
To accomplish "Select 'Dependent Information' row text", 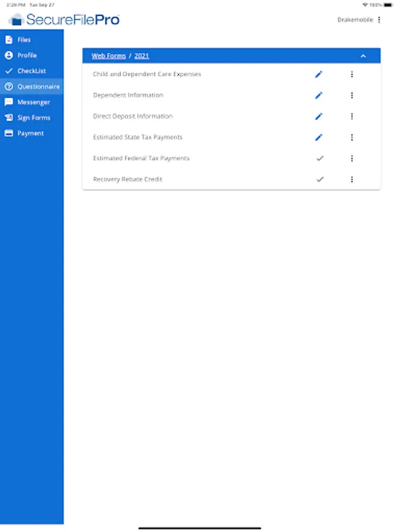I will [x=128, y=95].
